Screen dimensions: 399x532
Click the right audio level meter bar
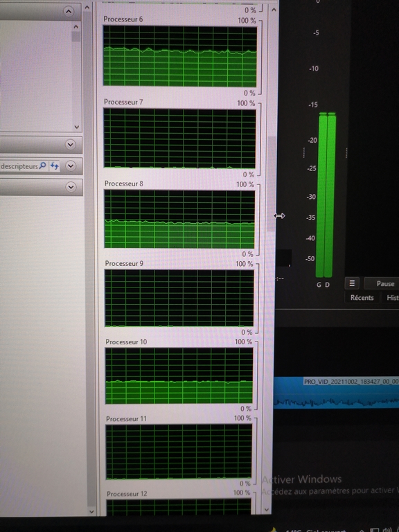pyautogui.click(x=330, y=195)
